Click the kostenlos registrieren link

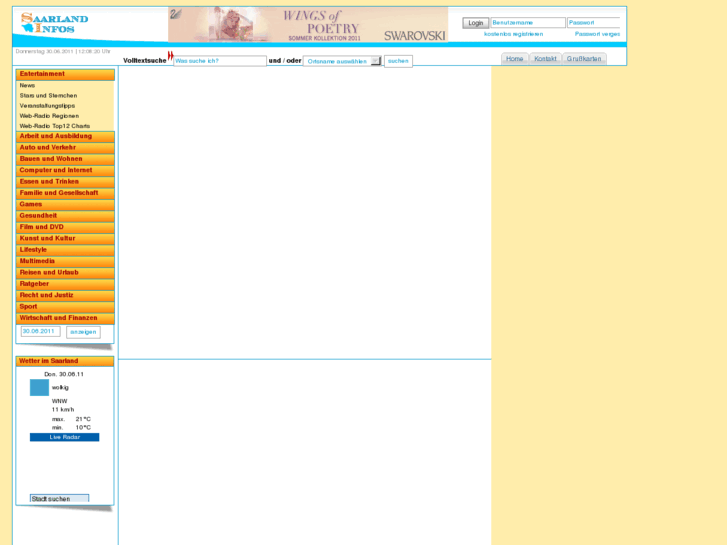pyautogui.click(x=513, y=34)
